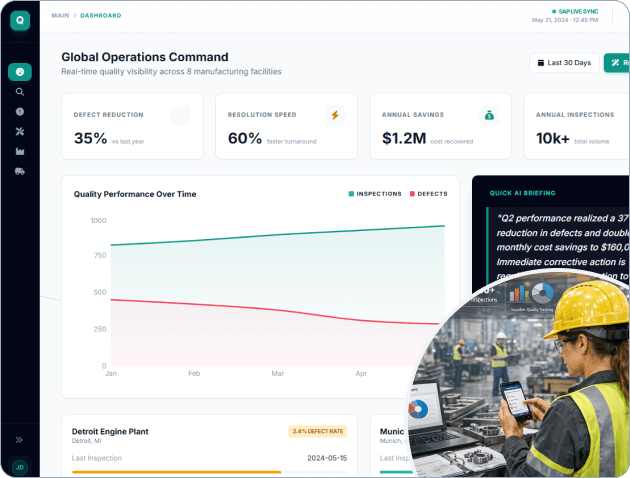630x478 pixels.
Task: Click the DASHBOARD breadcrumb item
Action: 101,15
